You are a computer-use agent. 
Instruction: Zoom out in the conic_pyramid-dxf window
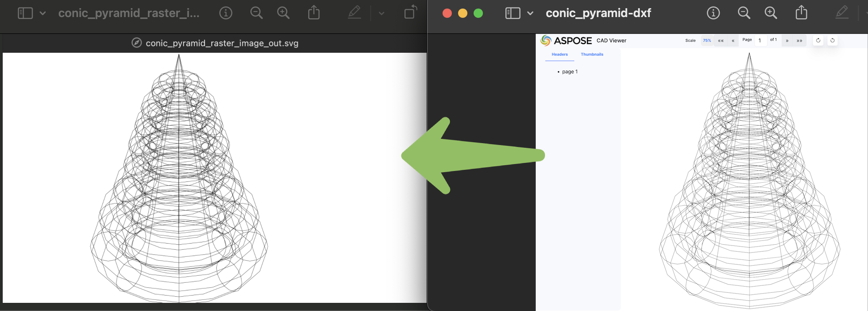point(744,13)
